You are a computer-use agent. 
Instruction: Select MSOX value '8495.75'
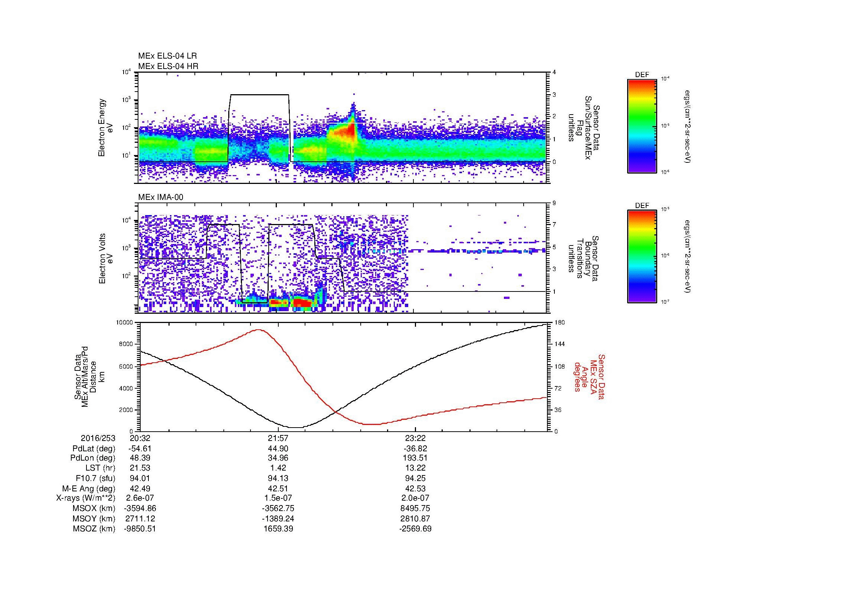(x=416, y=508)
